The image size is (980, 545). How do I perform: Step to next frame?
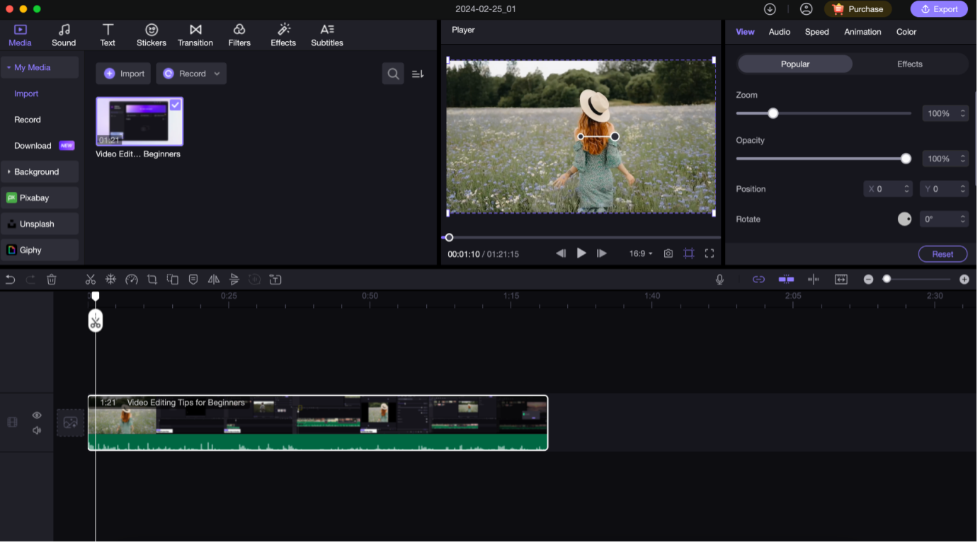602,253
